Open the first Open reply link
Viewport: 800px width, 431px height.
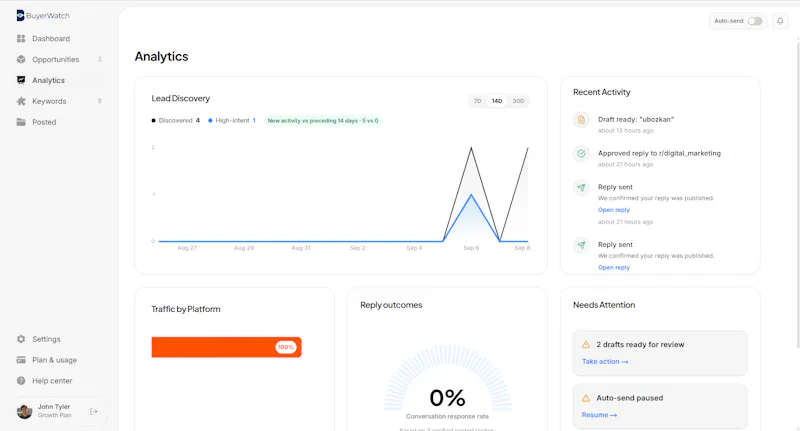pyautogui.click(x=614, y=210)
